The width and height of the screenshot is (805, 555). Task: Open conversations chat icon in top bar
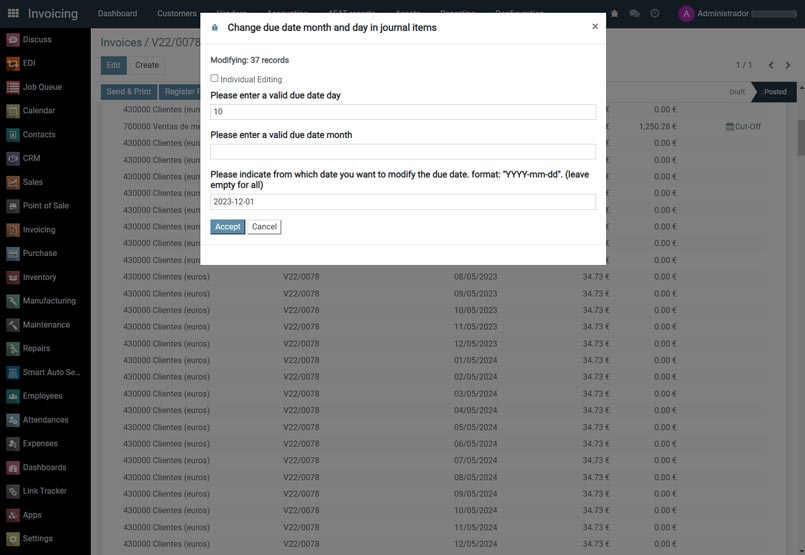635,14
